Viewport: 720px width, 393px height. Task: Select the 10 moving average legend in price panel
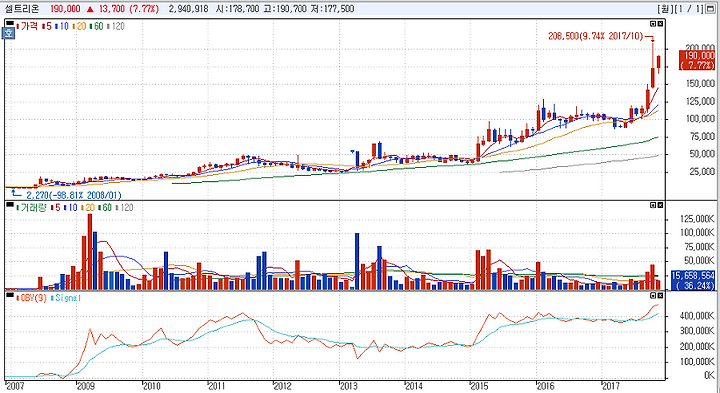tap(61, 27)
